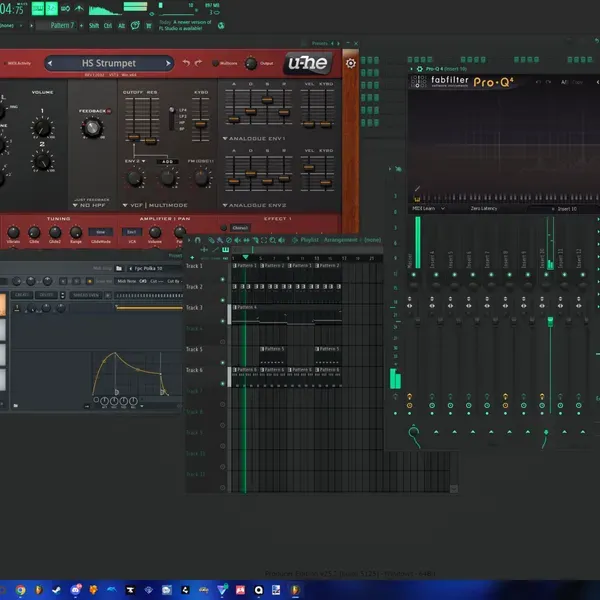
Task: Mute Track 2 with its green dot
Action: pyautogui.click(x=223, y=300)
